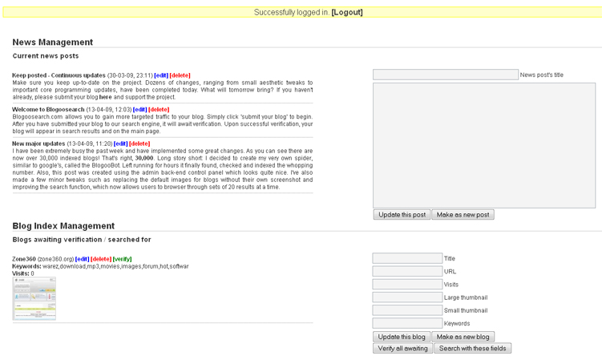Select the 'News Management' heading text
The height and width of the screenshot is (364, 602).
(x=53, y=42)
